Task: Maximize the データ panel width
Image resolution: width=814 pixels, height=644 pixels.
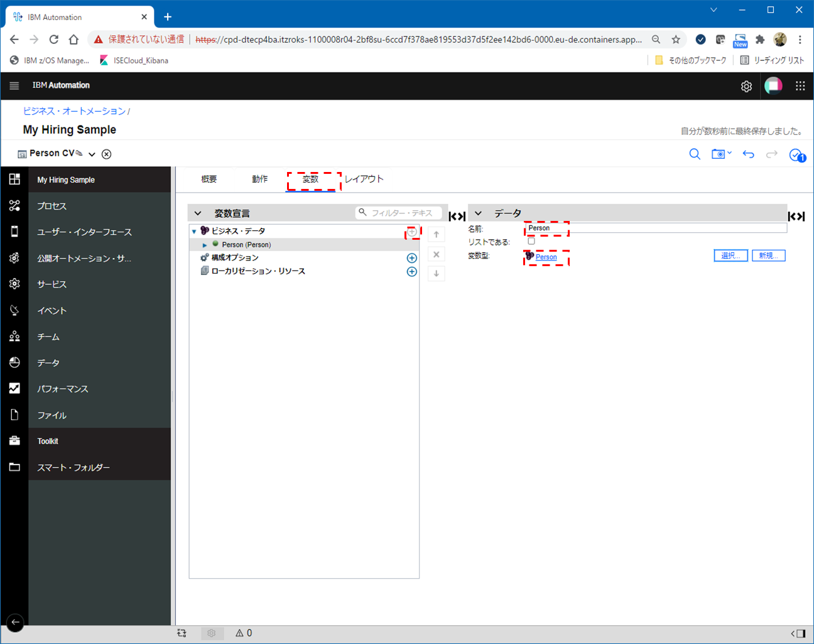Action: (796, 217)
